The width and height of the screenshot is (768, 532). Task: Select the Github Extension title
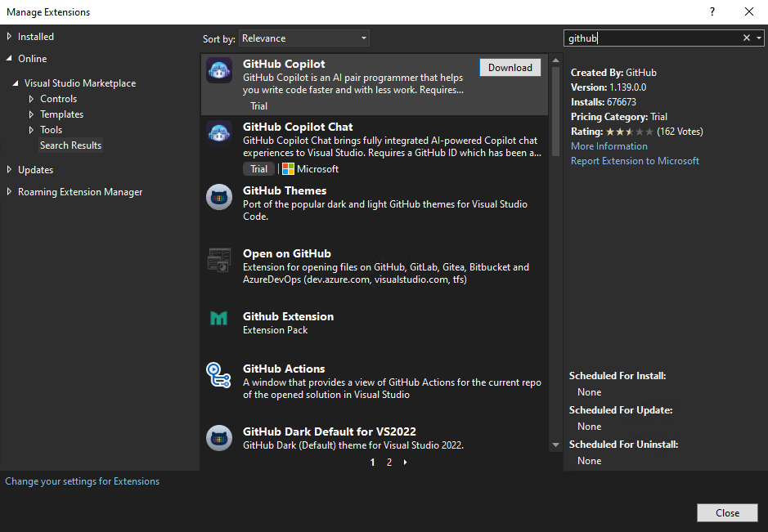(288, 316)
